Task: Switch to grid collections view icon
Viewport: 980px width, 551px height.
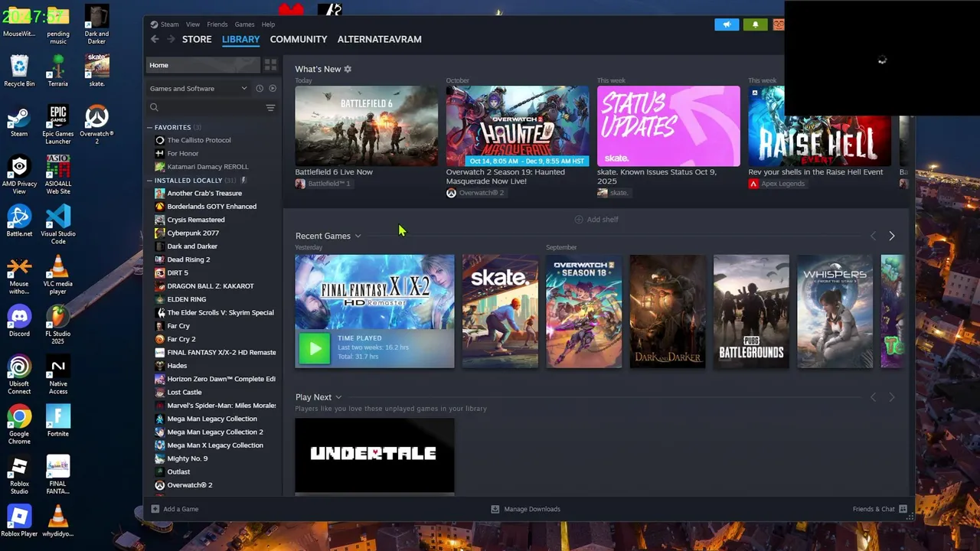Action: click(x=270, y=65)
